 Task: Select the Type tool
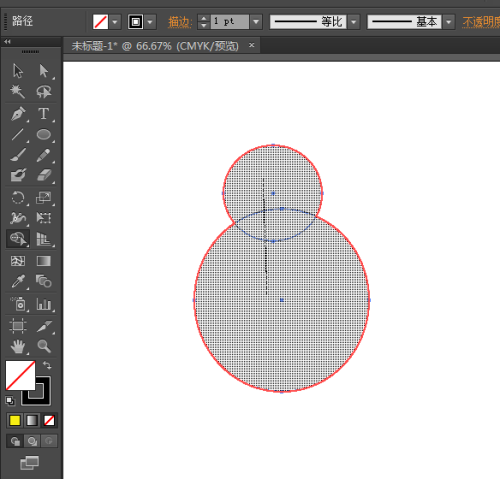43,114
